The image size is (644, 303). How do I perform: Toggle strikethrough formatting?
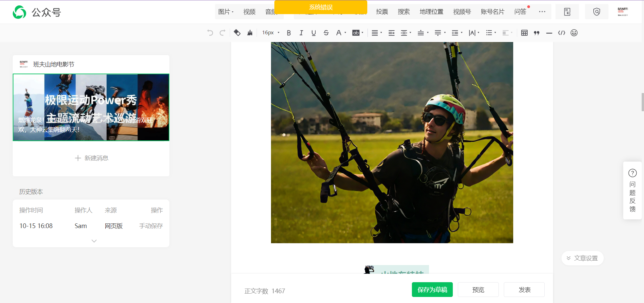click(x=326, y=33)
